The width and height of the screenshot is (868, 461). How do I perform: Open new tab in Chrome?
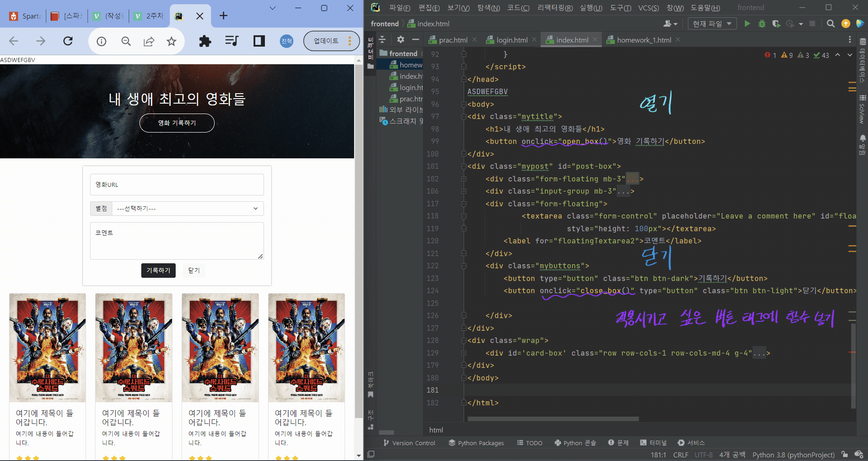(x=223, y=16)
